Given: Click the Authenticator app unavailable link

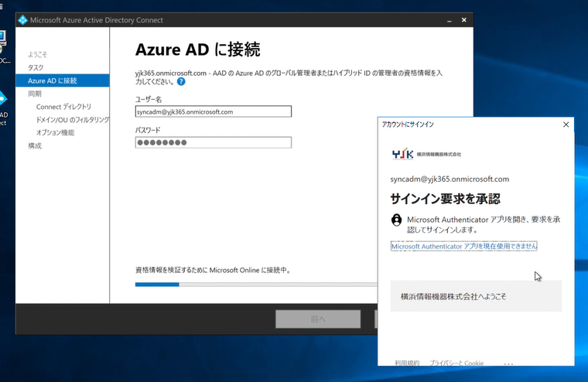Looking at the screenshot, I should [464, 247].
